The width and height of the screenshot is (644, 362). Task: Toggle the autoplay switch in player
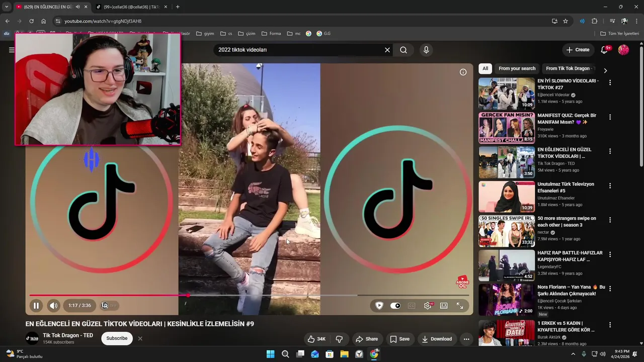tap(395, 305)
